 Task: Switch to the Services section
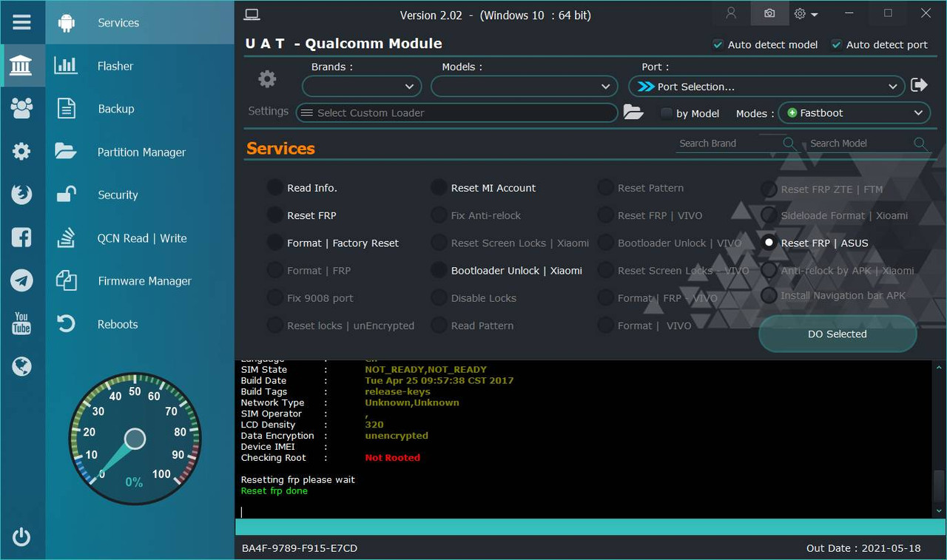click(x=118, y=23)
